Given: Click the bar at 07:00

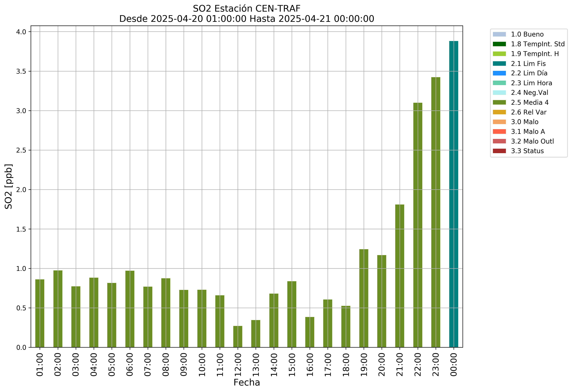Looking at the screenshot, I should point(148,317).
